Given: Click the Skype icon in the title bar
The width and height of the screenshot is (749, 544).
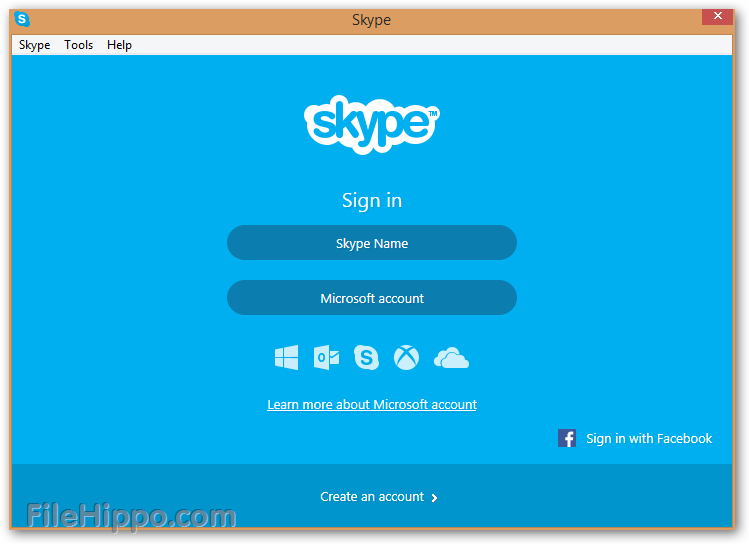Looking at the screenshot, I should coord(22,19).
